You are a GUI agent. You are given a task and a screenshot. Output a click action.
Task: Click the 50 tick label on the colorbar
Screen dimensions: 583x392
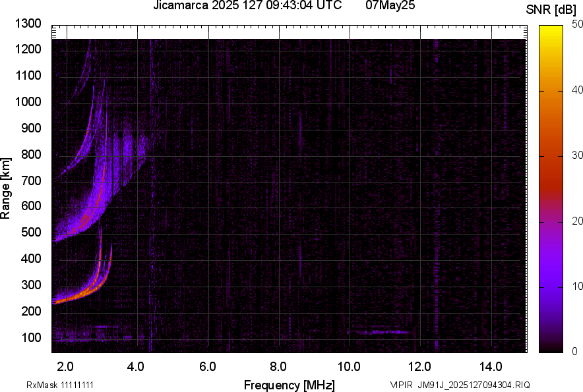pos(578,24)
